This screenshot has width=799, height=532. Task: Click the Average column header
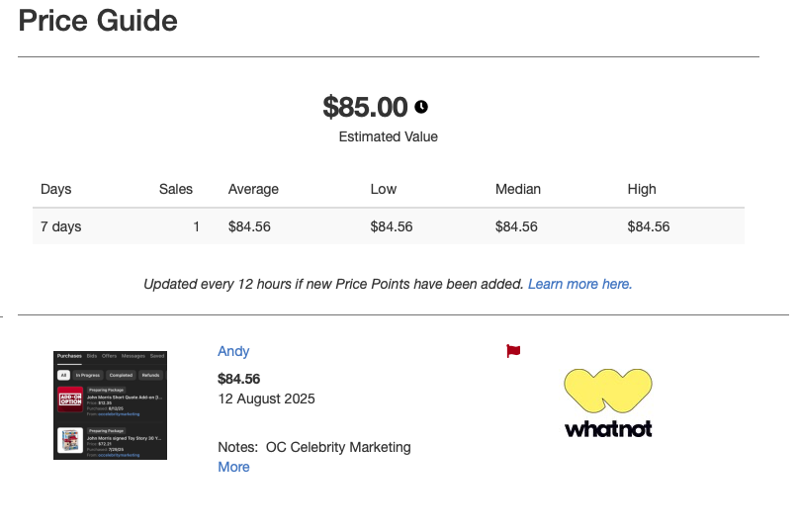pos(253,189)
